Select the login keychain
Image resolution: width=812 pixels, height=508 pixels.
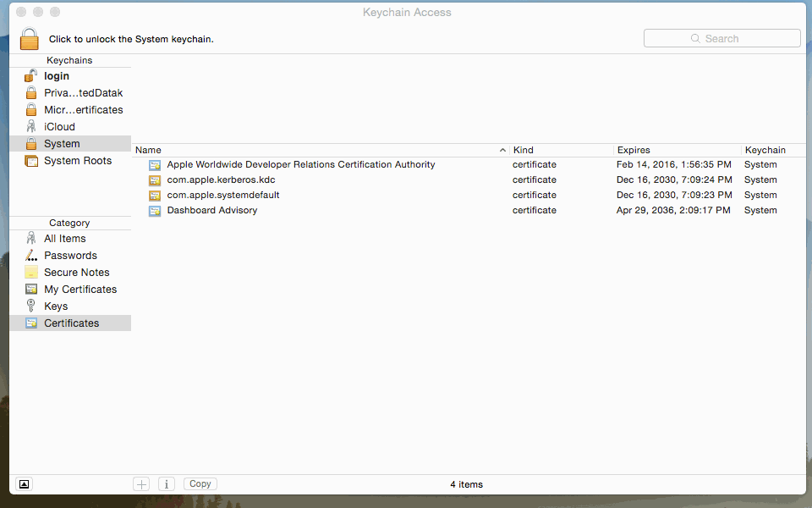(57, 75)
